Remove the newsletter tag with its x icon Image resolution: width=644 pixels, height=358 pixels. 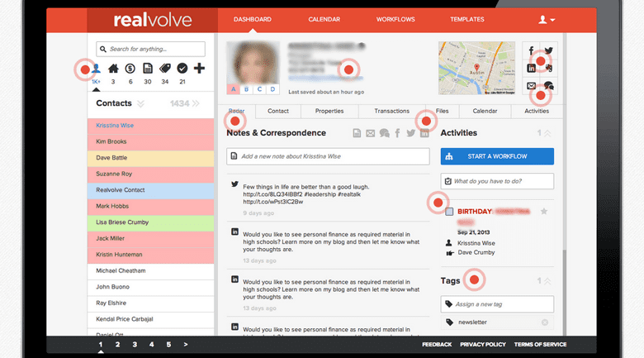pyautogui.click(x=545, y=322)
